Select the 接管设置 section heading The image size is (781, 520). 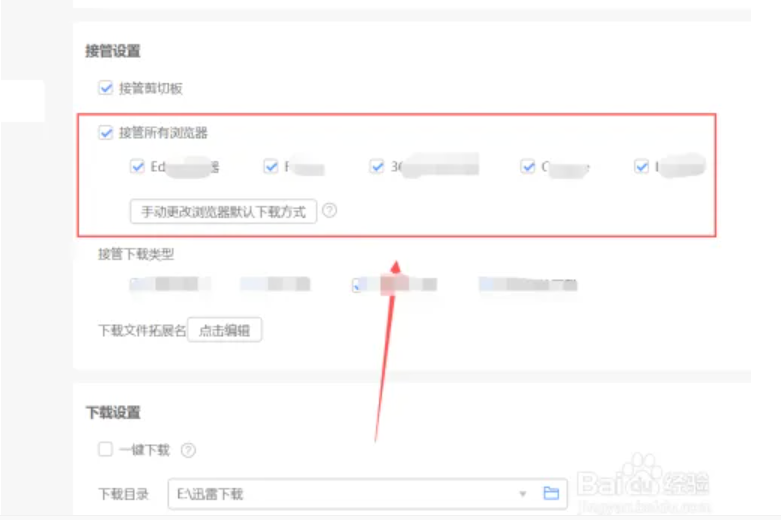(x=113, y=51)
